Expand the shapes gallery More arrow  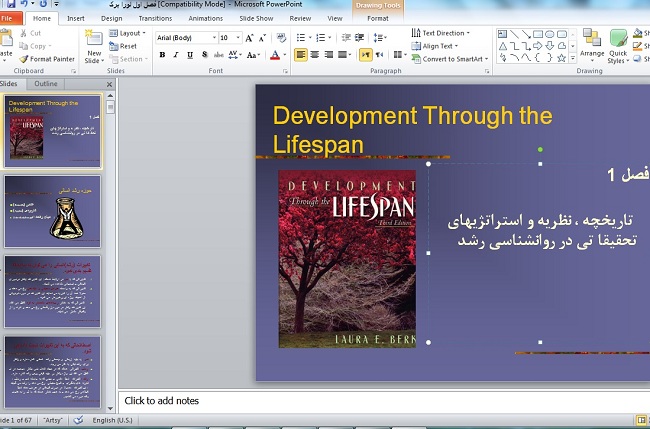[x=573, y=58]
